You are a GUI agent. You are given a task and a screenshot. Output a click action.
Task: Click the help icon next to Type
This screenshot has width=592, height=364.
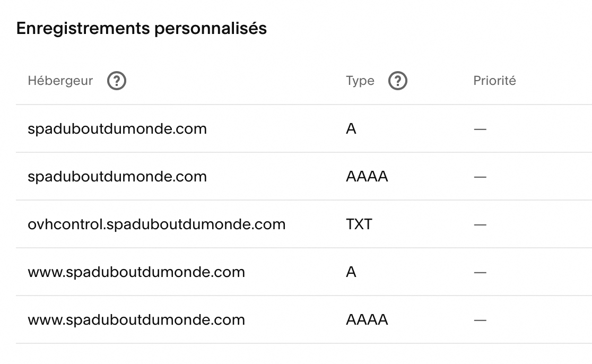(398, 81)
